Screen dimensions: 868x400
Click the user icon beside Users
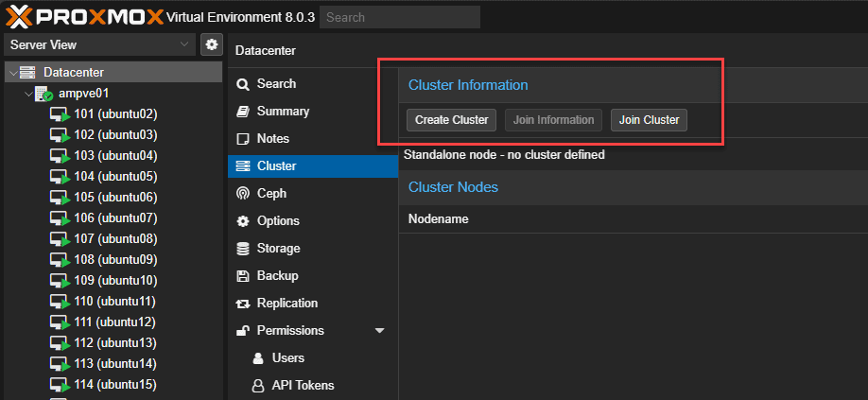[x=258, y=358]
